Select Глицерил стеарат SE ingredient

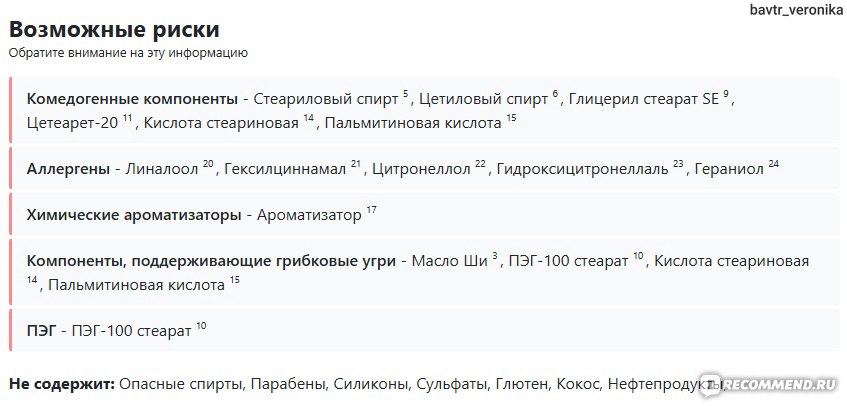click(x=644, y=99)
